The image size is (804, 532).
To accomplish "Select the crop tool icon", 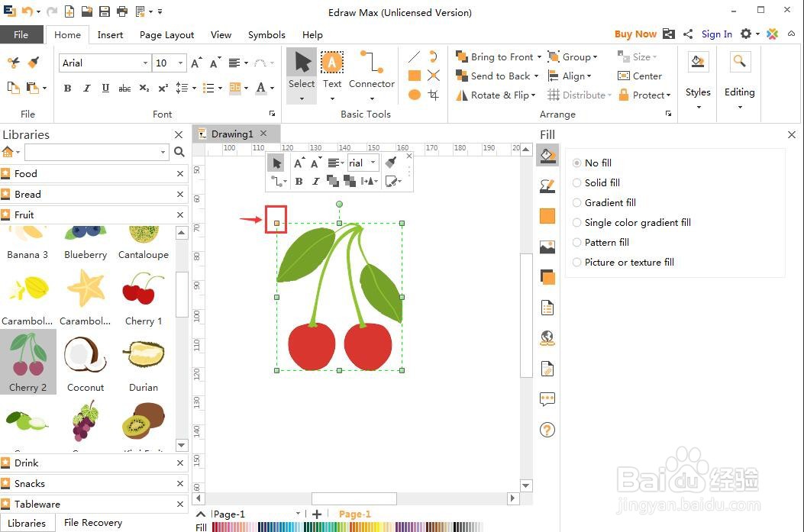I will [433, 95].
